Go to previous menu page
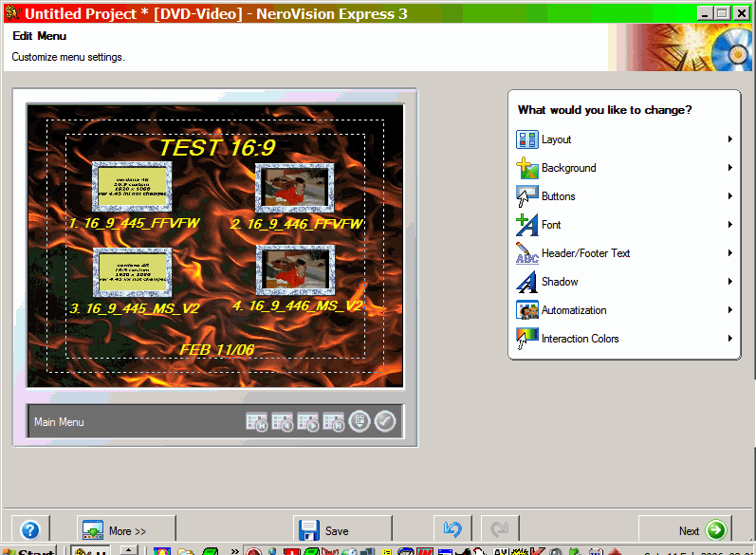 tap(282, 422)
